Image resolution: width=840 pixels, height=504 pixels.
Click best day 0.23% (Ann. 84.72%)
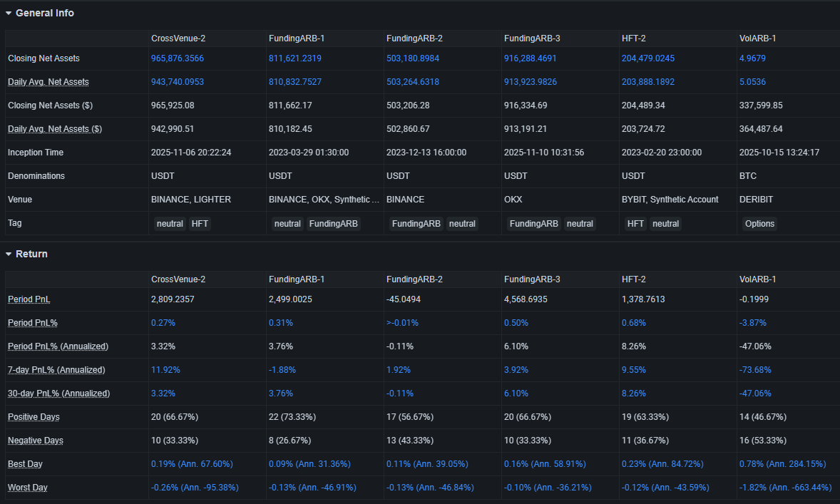(x=662, y=464)
